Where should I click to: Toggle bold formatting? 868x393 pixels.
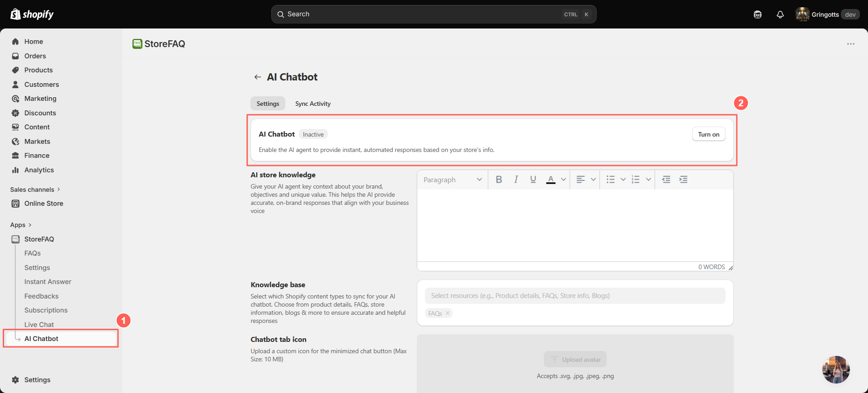pos(499,180)
